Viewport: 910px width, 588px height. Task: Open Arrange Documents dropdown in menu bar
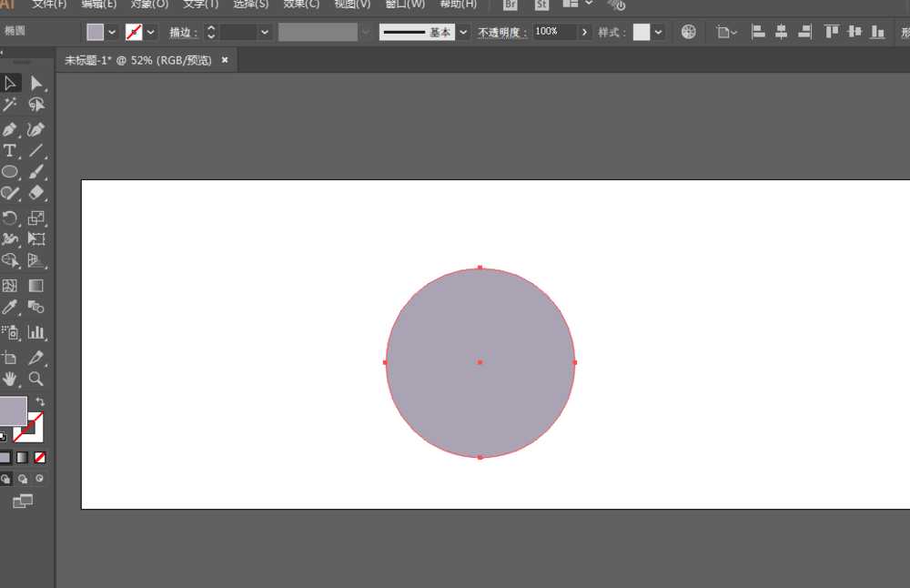578,4
